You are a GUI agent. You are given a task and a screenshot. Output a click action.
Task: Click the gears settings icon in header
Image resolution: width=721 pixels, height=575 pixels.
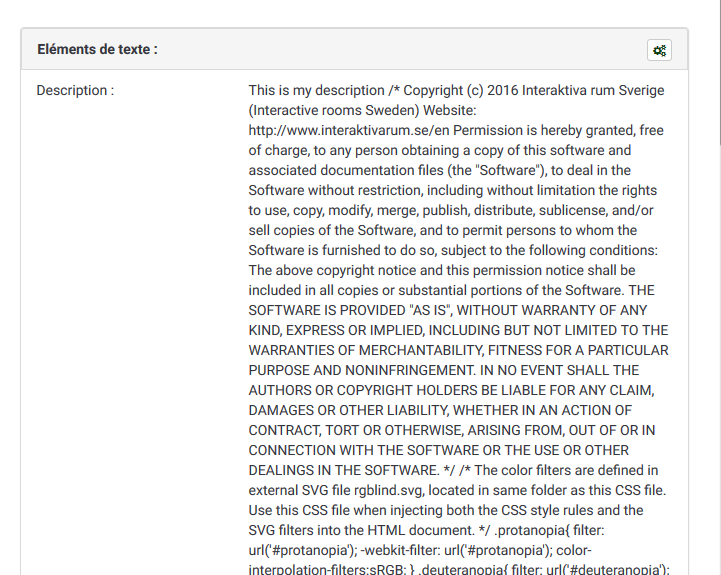coord(659,50)
